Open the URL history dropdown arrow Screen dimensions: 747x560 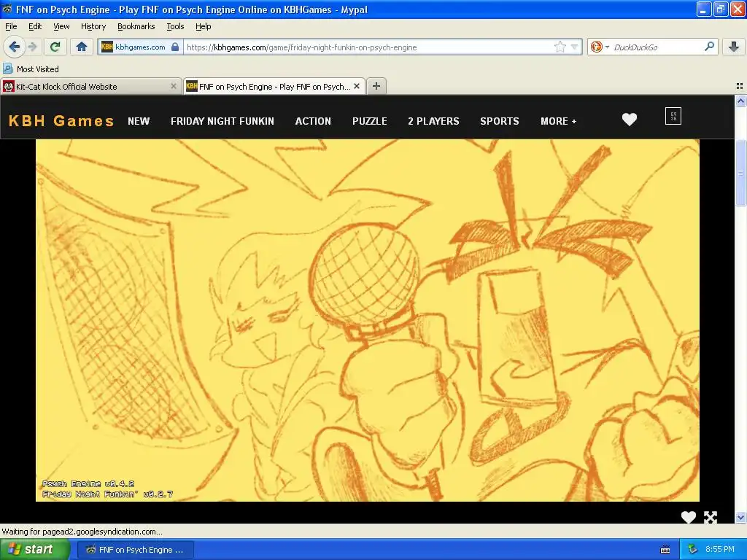(575, 47)
